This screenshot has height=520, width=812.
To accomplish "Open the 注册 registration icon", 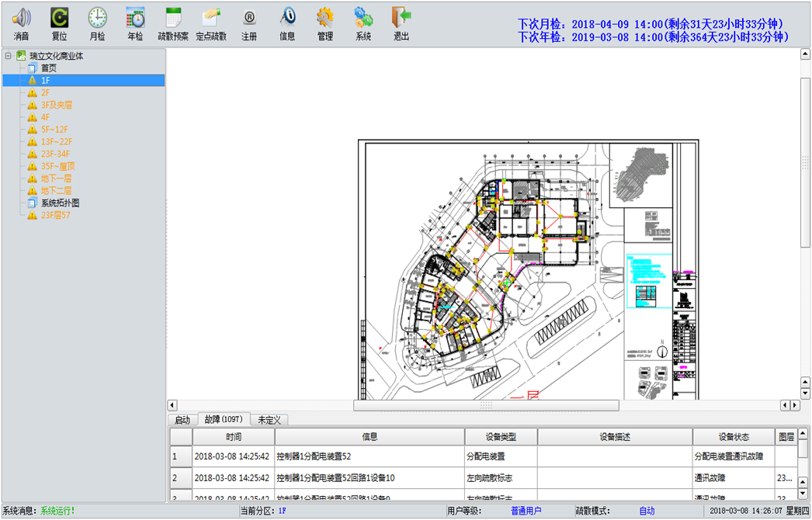I will (x=249, y=18).
